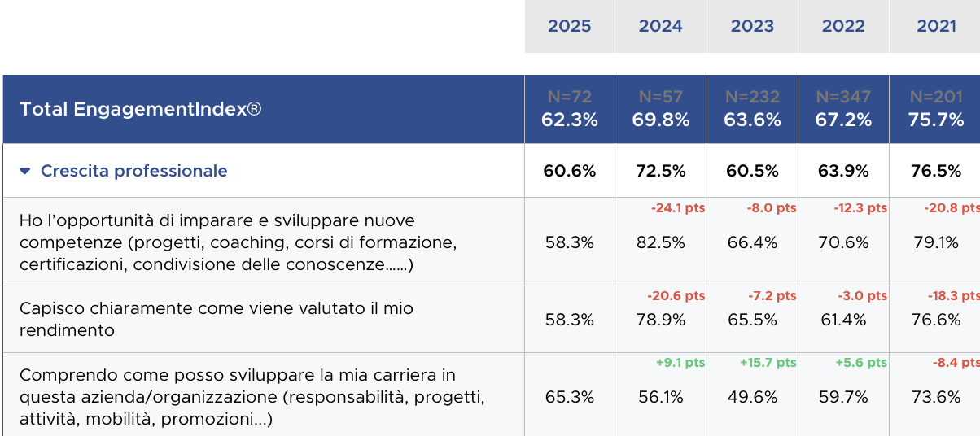This screenshot has width=980, height=436.
Task: Select the 2021 year column header
Action: [936, 26]
